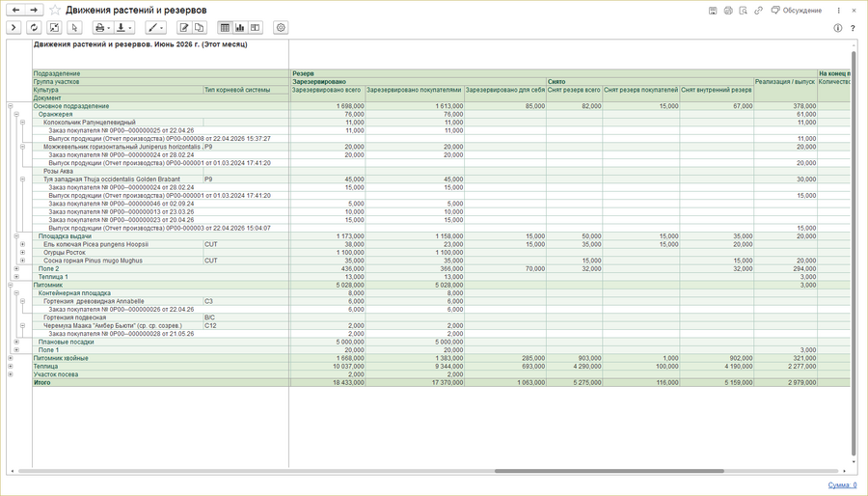Switch to split table-and-chart view

[x=255, y=28]
